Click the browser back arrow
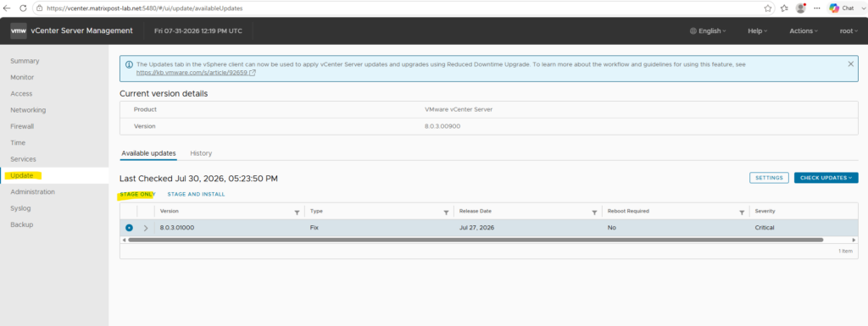Image resolution: width=868 pixels, height=326 pixels. point(7,8)
